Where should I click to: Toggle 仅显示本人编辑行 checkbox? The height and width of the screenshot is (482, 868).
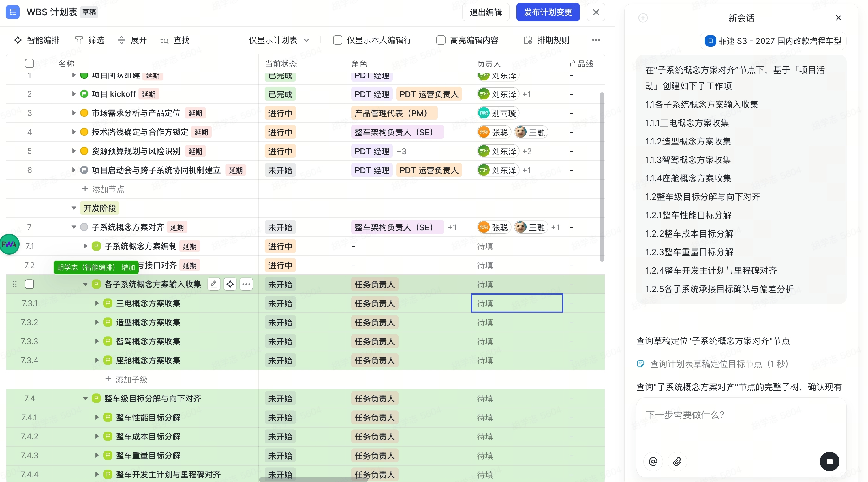pyautogui.click(x=337, y=40)
